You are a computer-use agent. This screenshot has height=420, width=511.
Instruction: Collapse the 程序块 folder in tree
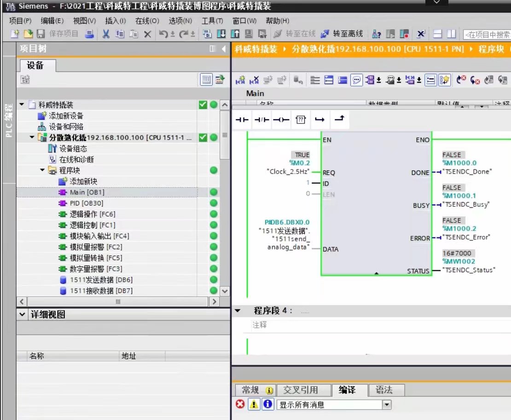click(42, 170)
